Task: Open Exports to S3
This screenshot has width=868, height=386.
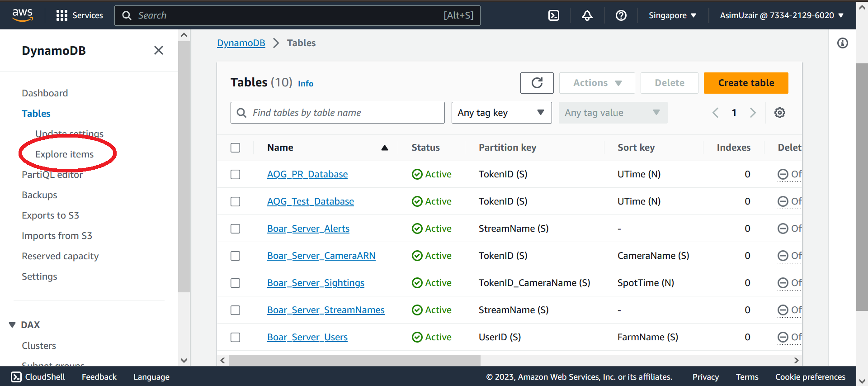Action: click(50, 215)
